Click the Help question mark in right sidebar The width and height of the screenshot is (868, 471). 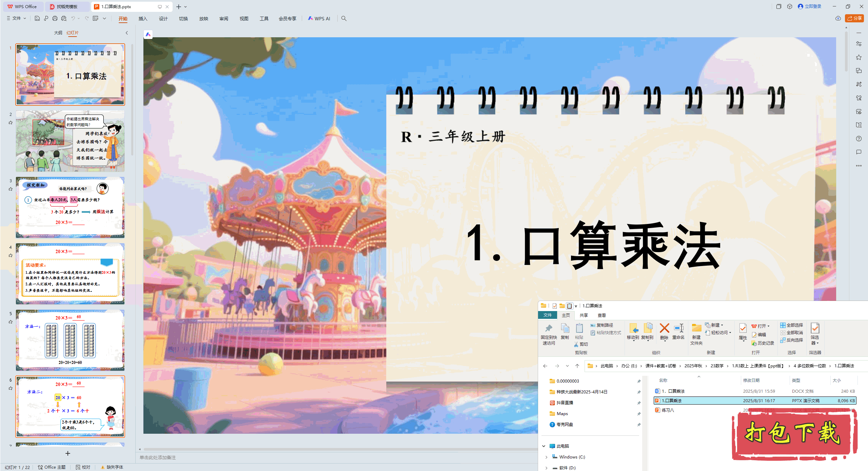[x=859, y=139]
